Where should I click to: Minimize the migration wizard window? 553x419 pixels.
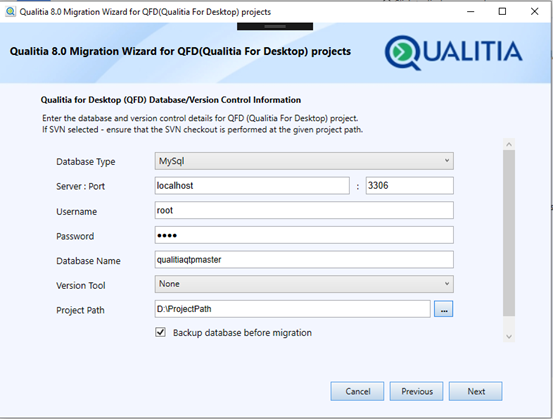470,12
